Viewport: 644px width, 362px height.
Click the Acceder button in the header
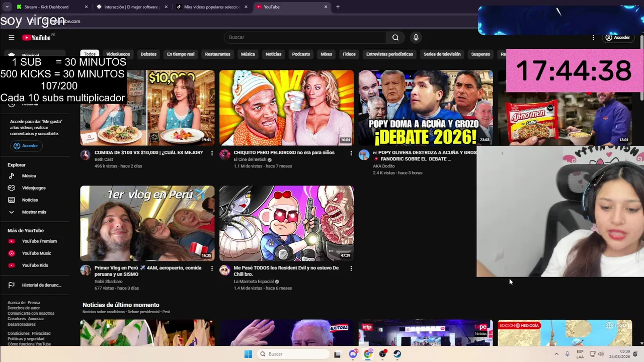coord(617,37)
